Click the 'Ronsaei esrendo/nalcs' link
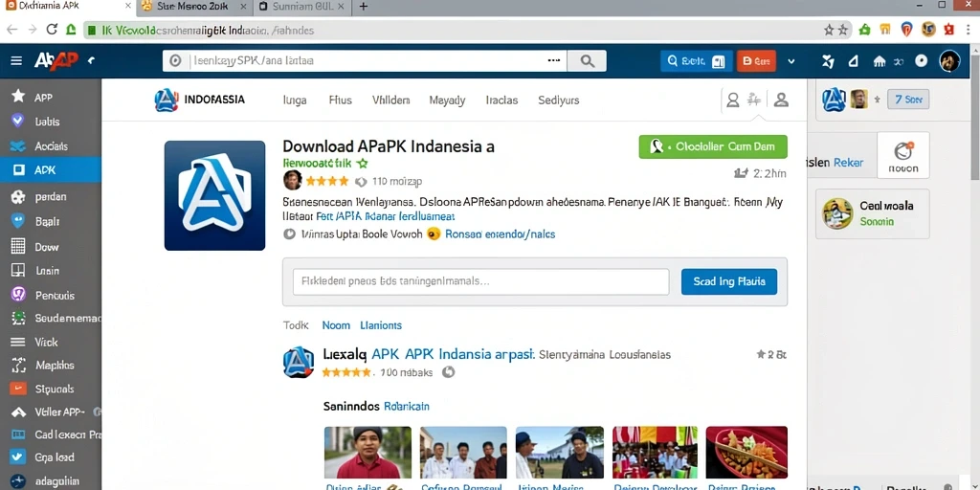 tap(500, 234)
